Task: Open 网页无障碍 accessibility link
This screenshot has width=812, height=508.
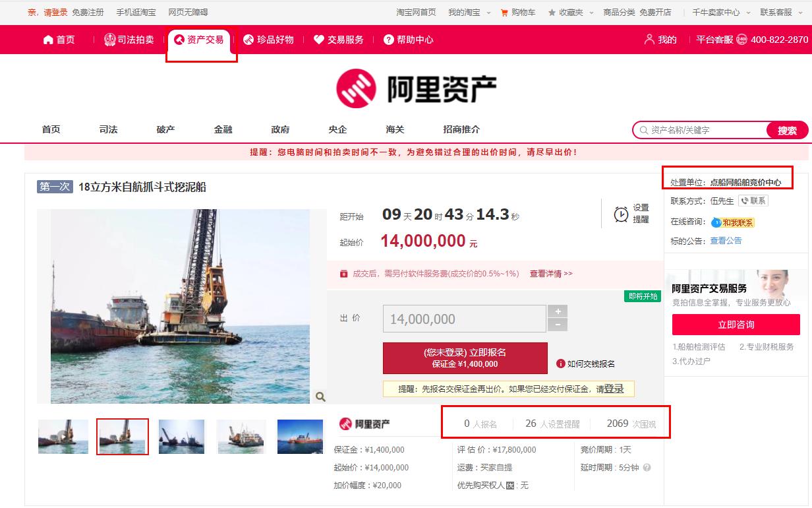Action: (188, 12)
